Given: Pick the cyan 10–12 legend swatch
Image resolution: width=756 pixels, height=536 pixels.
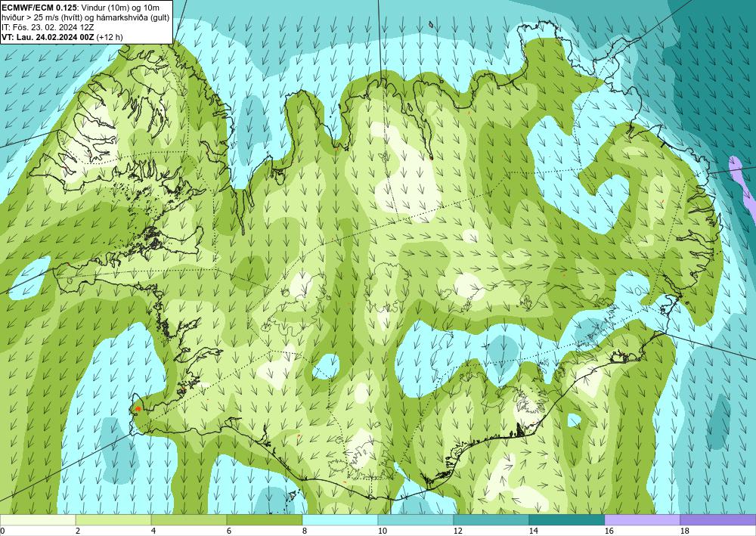Looking at the screenshot, I should point(416,520).
